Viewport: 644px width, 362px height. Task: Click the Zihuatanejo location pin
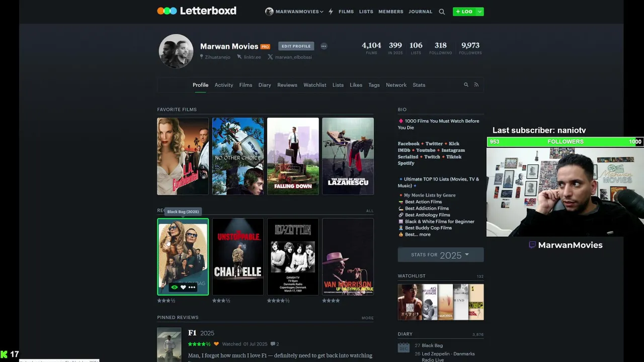(x=202, y=57)
